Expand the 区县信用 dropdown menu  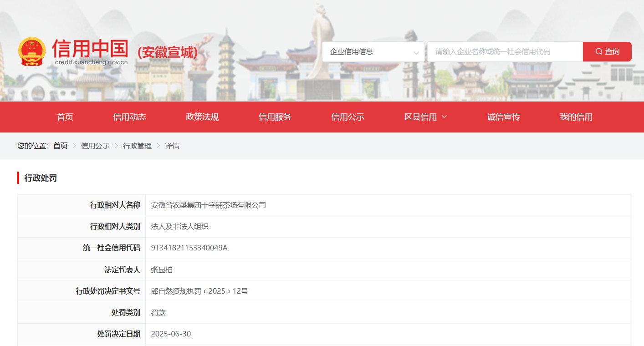click(x=426, y=117)
